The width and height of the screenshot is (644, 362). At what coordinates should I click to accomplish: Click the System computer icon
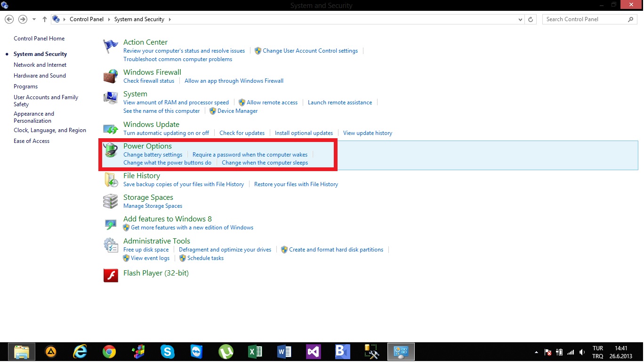(x=110, y=98)
